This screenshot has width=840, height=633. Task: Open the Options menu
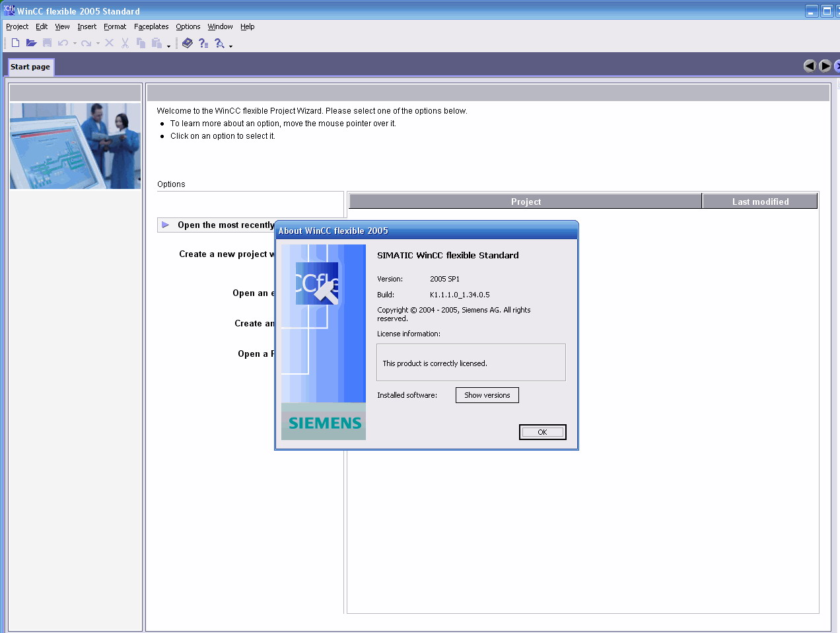point(188,26)
